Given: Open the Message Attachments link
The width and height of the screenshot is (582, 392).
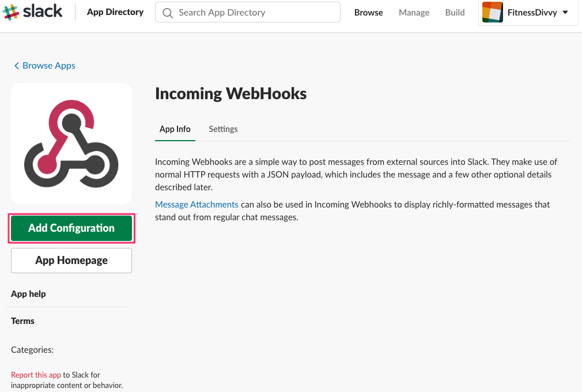Looking at the screenshot, I should (x=196, y=205).
